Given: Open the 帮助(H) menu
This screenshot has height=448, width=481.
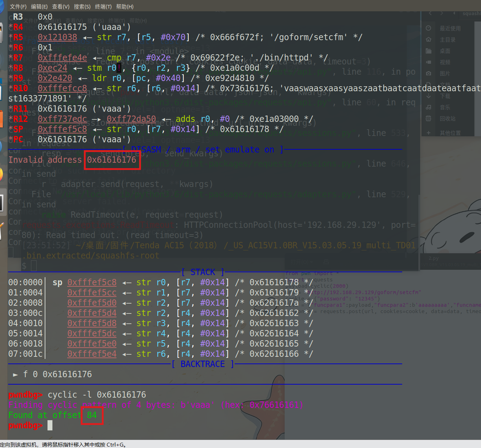Looking at the screenshot, I should click(125, 7).
